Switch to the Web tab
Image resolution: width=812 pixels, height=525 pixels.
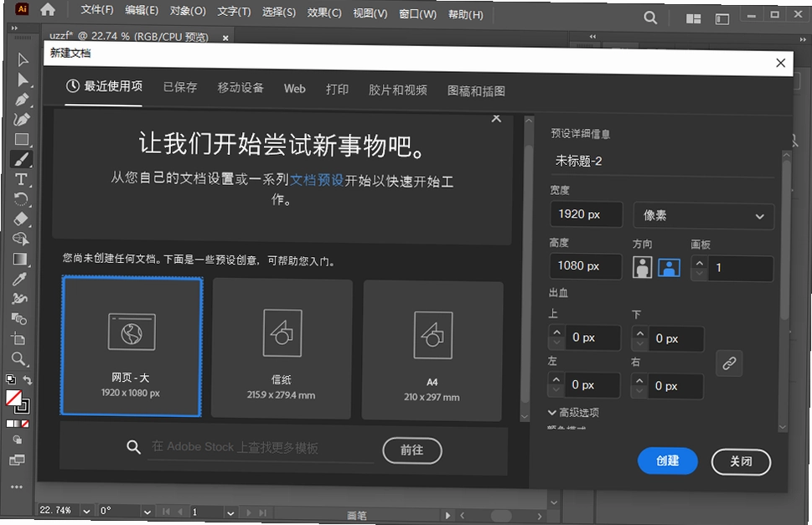295,89
